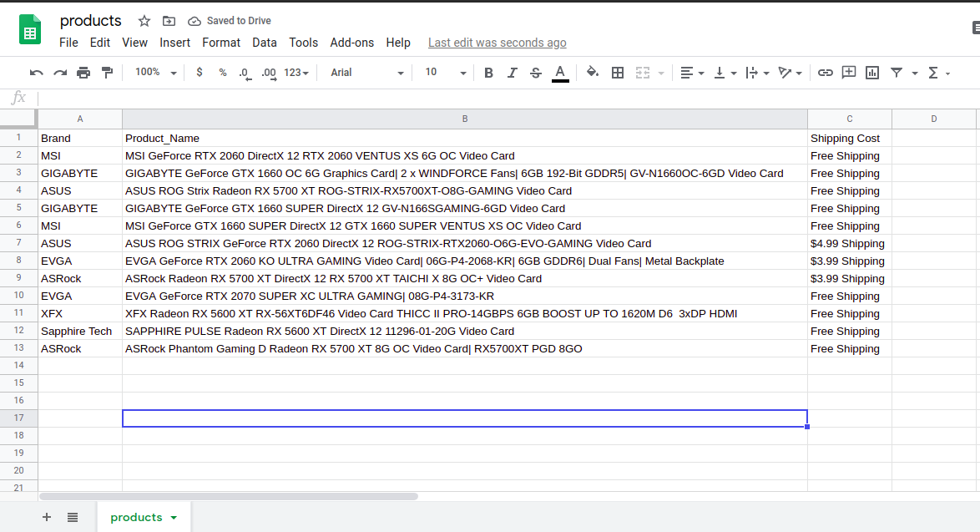Click the move to folder icon
The image size is (980, 532).
pos(169,21)
